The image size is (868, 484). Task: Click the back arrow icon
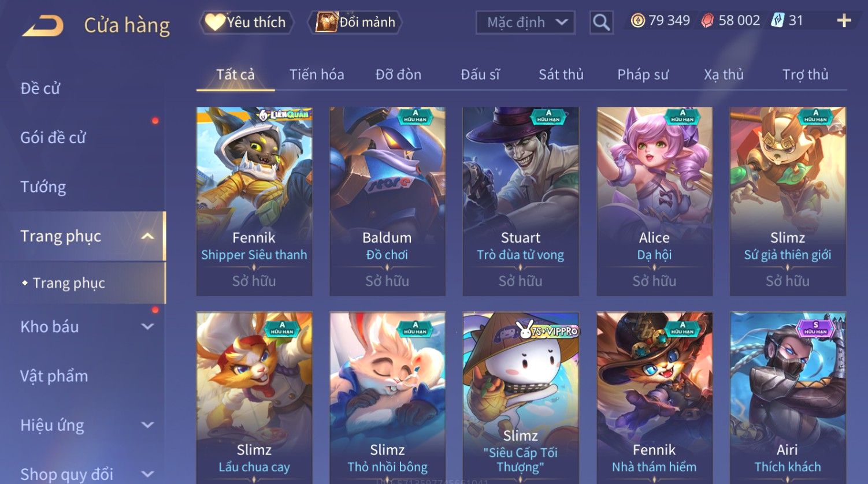point(43,25)
